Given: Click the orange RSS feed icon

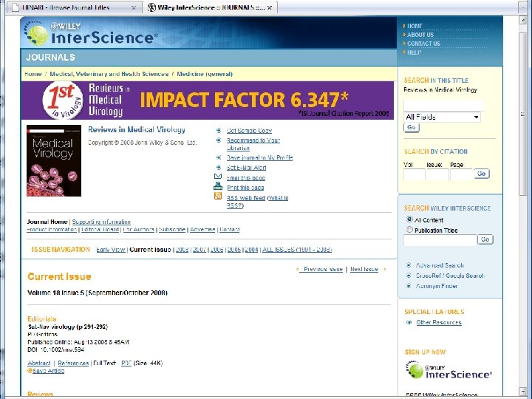Looking at the screenshot, I should [218, 196].
